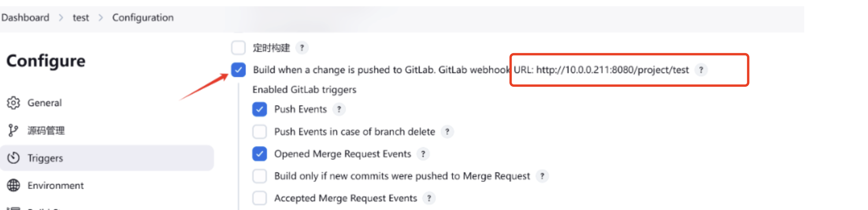Image resolution: width=868 pixels, height=210 pixels.
Task: Check Accepted Merge Request Events box
Action: (x=260, y=198)
